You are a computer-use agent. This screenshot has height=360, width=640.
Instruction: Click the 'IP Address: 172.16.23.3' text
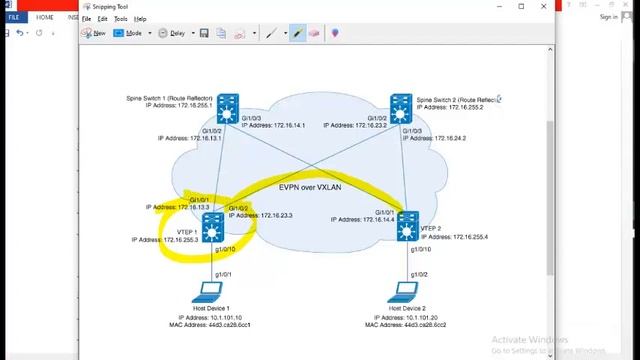point(260,216)
